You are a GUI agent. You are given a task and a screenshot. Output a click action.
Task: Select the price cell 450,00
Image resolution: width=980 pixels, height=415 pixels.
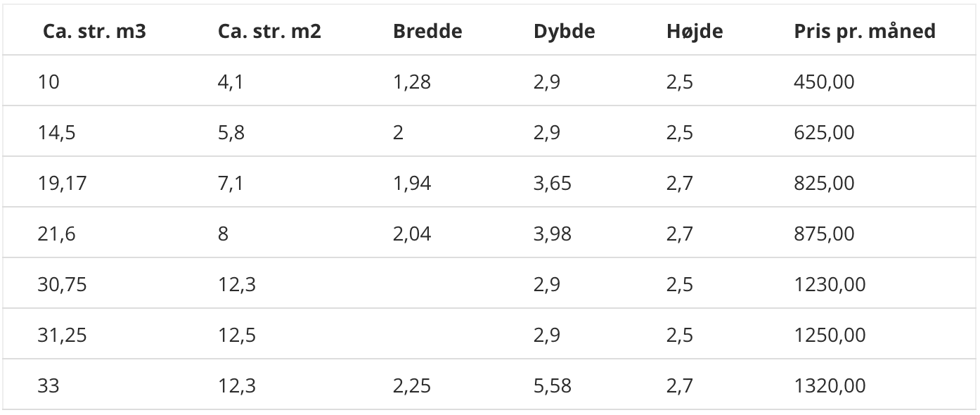(x=824, y=82)
